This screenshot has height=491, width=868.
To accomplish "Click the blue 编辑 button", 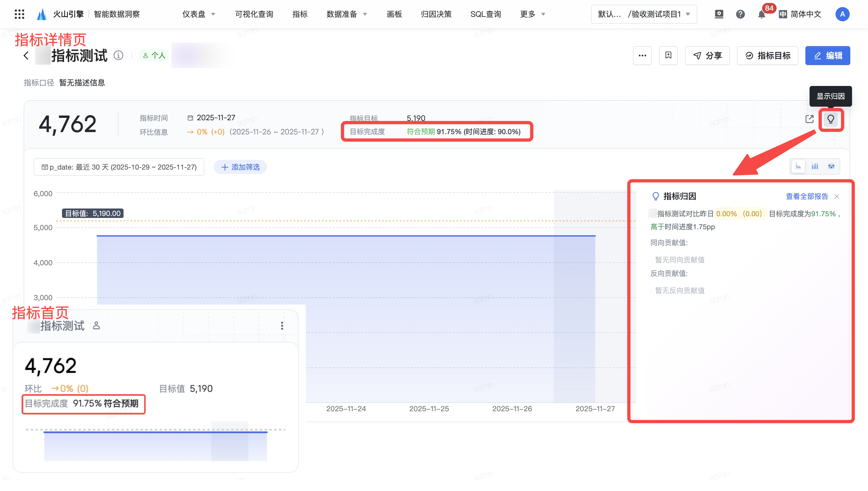I will (828, 56).
